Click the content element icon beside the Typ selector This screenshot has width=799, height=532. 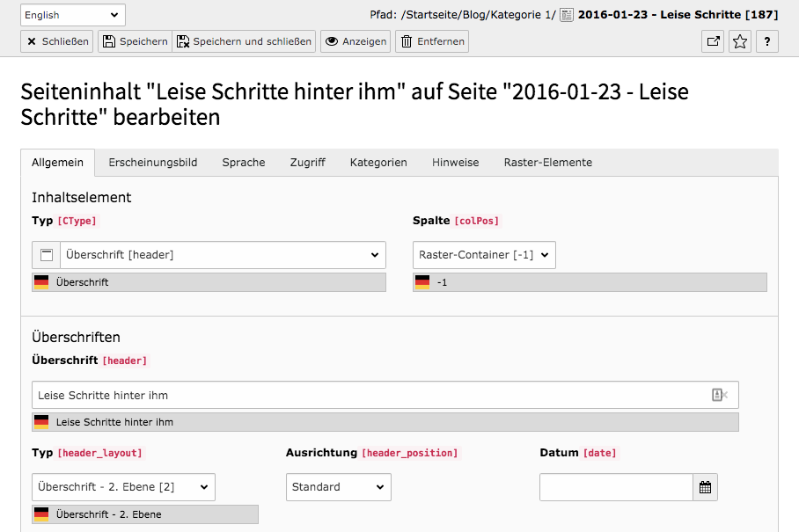click(x=46, y=254)
